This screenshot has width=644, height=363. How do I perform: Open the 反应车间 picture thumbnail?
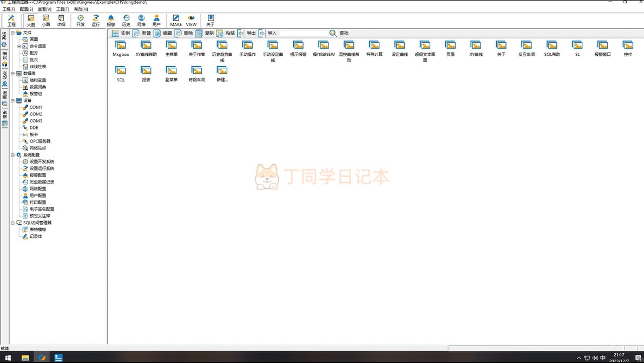pyautogui.click(x=526, y=48)
